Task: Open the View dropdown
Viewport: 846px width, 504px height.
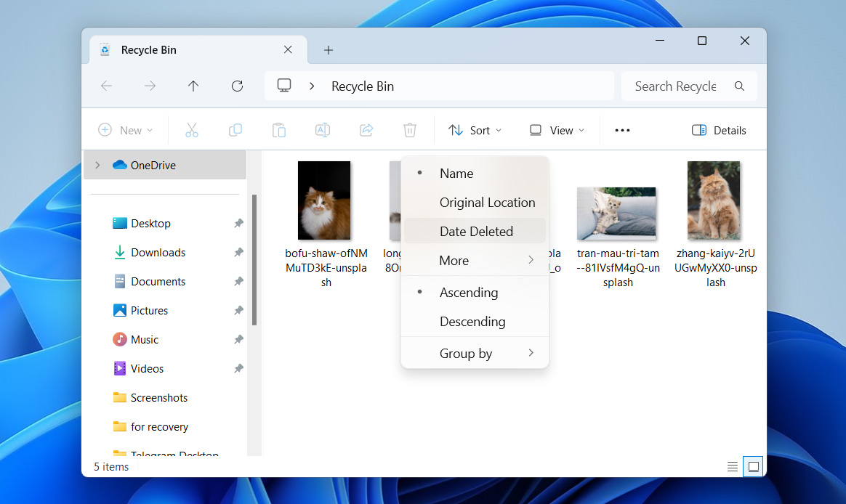Action: [557, 130]
